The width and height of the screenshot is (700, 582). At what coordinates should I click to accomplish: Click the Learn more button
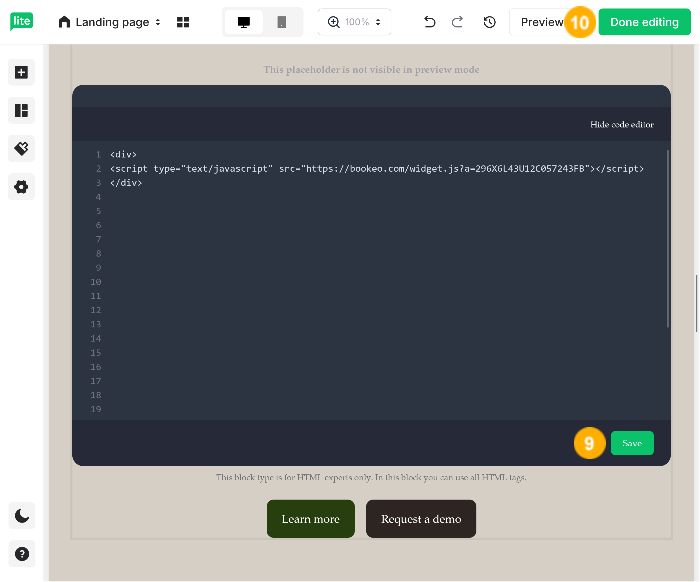coord(311,519)
